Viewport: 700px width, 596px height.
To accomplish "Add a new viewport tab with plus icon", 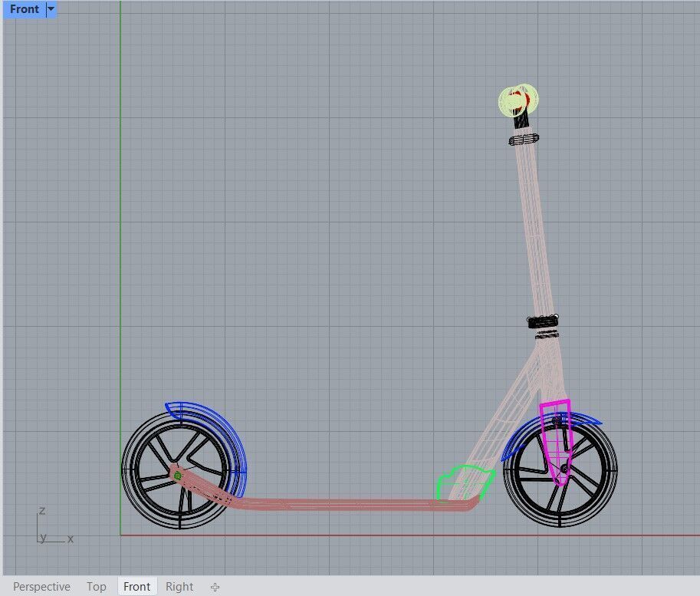I will click(x=215, y=587).
